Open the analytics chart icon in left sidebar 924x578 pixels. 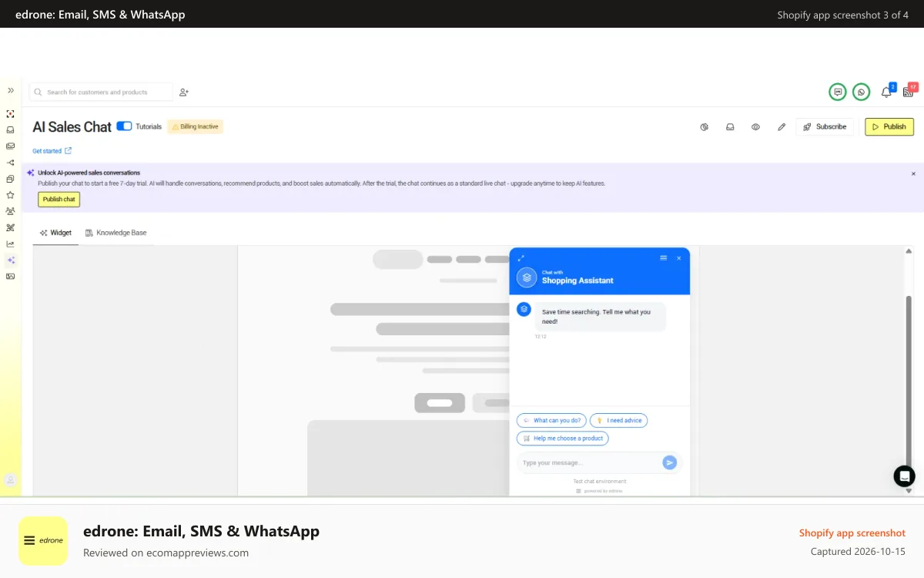coord(10,244)
